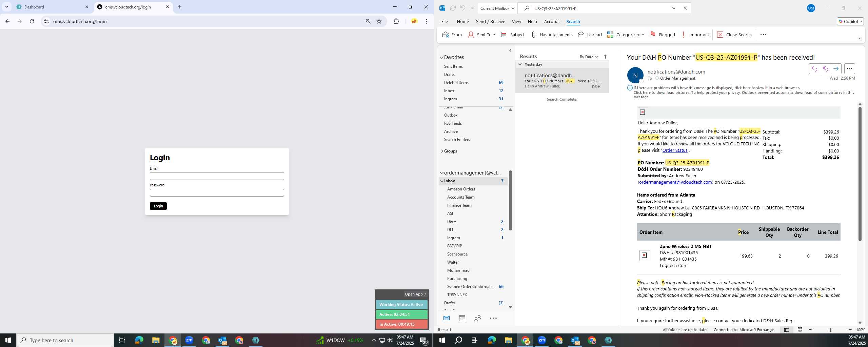The image size is (868, 347).
Task: Open the By Date sort dropdown
Action: 589,57
